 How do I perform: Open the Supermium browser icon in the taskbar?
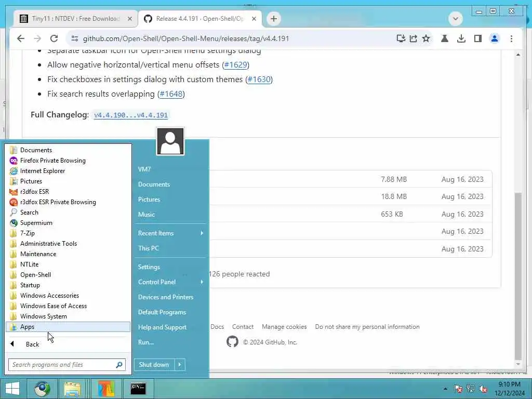(x=43, y=389)
